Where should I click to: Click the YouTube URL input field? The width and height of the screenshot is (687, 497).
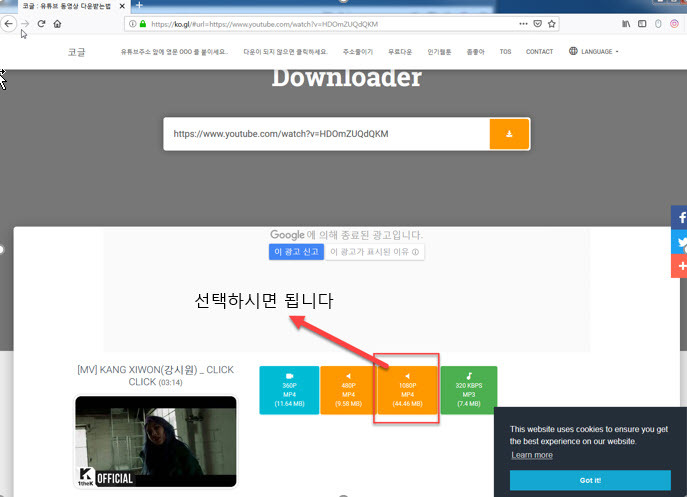(327, 134)
